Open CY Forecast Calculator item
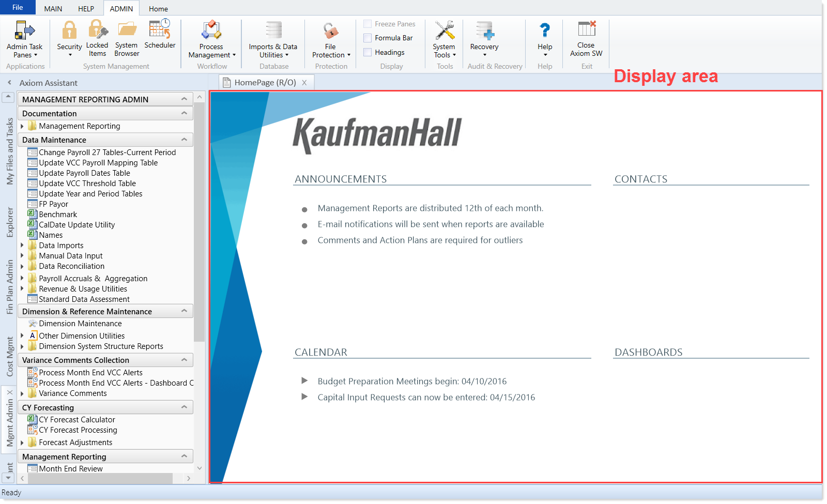827x504 pixels. click(76, 420)
